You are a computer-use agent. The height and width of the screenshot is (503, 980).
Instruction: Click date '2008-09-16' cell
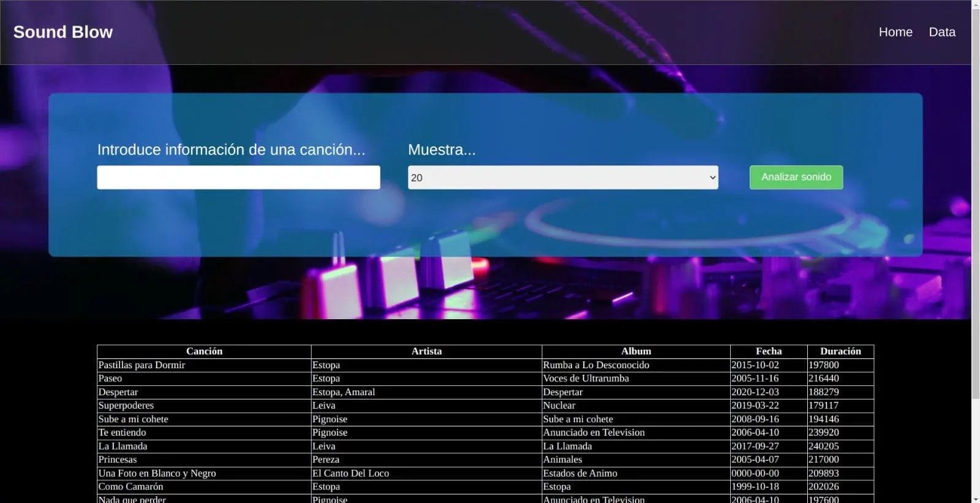coord(769,419)
